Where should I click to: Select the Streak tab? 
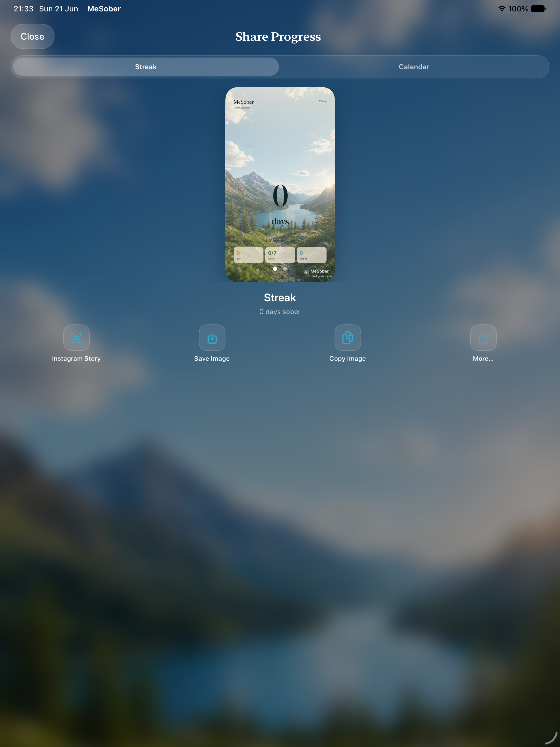pyautogui.click(x=146, y=67)
